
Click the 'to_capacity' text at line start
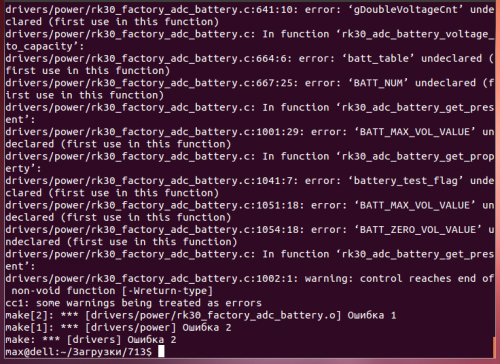(39, 47)
